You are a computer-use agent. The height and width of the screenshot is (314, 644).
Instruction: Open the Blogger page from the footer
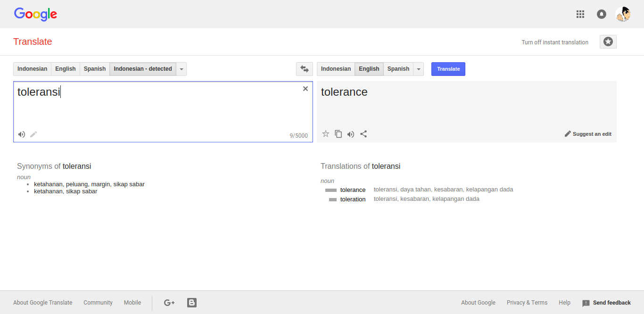[x=191, y=302]
